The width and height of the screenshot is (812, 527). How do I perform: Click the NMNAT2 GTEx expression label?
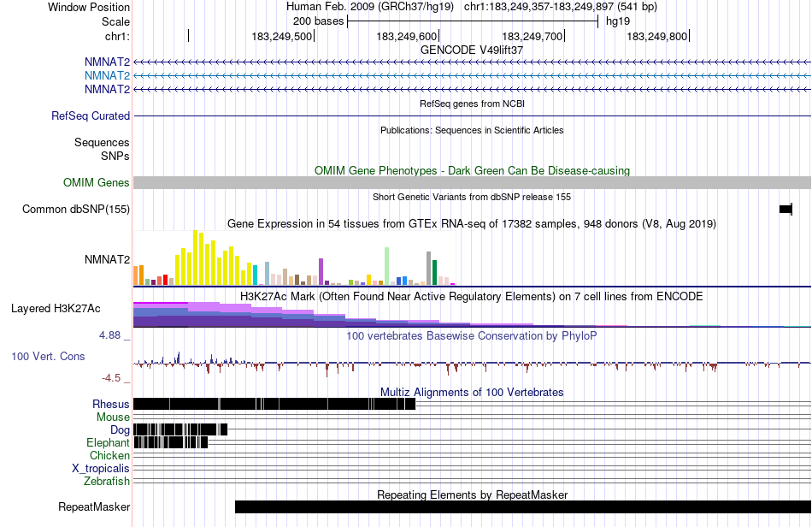(x=107, y=259)
